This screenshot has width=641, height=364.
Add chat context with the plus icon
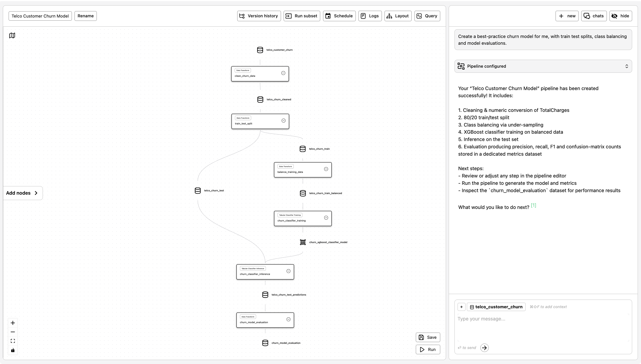(461, 307)
